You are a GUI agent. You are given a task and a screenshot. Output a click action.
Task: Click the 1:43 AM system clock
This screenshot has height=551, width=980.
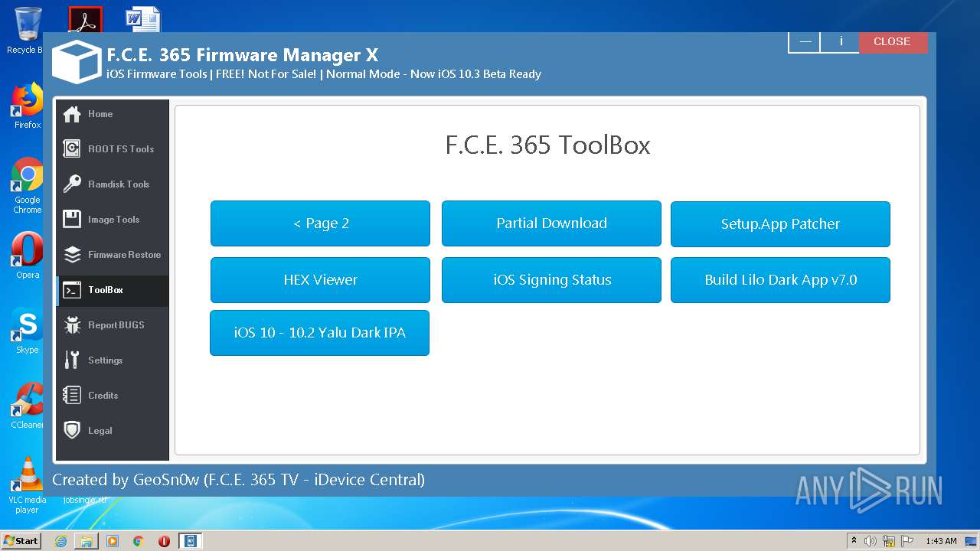tap(941, 541)
